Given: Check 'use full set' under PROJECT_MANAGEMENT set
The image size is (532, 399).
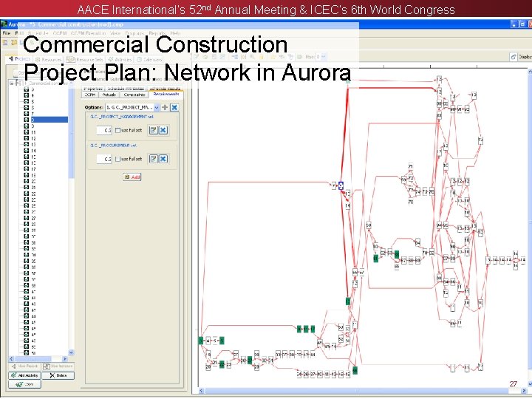Looking at the screenshot, I should point(117,130).
